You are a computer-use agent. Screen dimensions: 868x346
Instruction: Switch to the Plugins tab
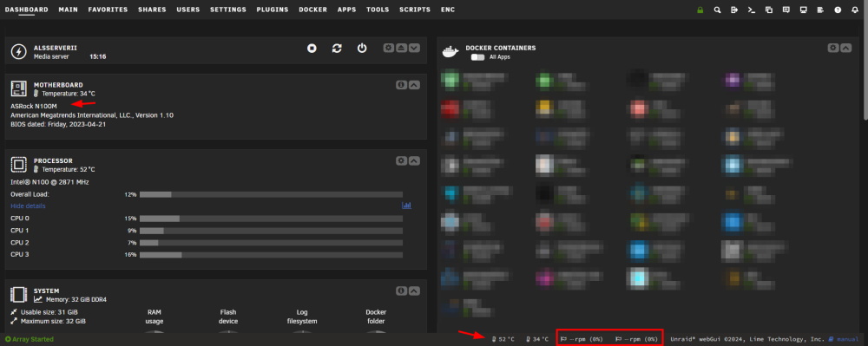(273, 10)
